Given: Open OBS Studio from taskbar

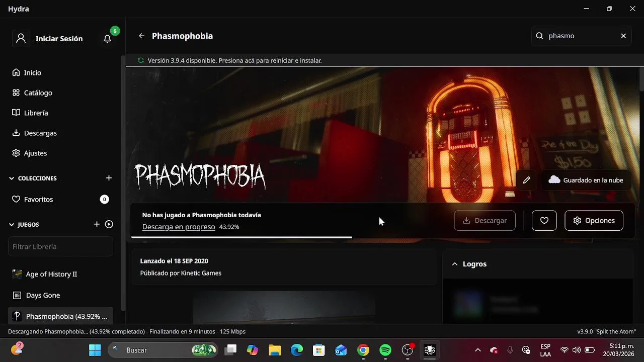Looking at the screenshot, I should pos(408,350).
